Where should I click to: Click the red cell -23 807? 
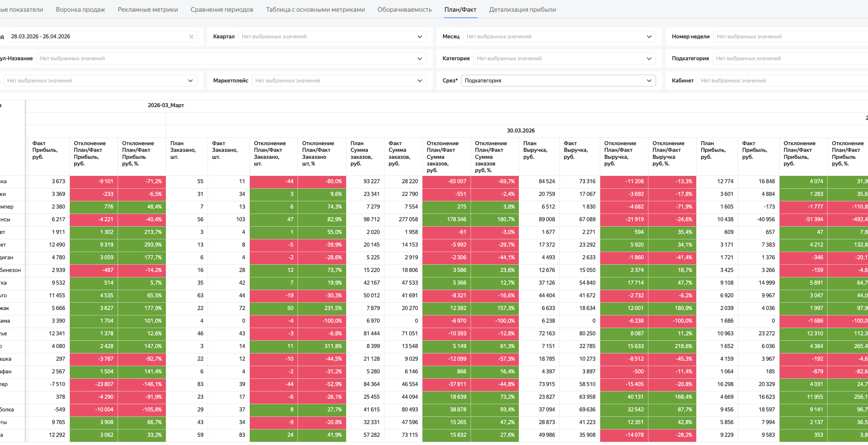point(94,384)
